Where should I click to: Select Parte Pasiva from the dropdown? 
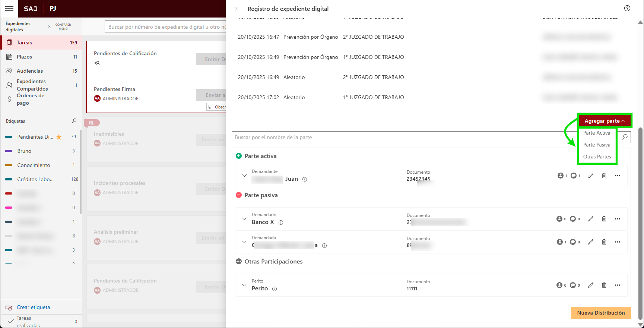click(597, 145)
